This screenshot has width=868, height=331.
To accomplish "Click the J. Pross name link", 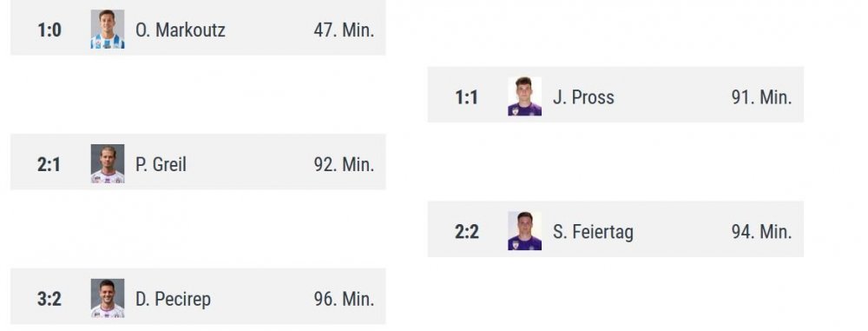I will point(583,97).
